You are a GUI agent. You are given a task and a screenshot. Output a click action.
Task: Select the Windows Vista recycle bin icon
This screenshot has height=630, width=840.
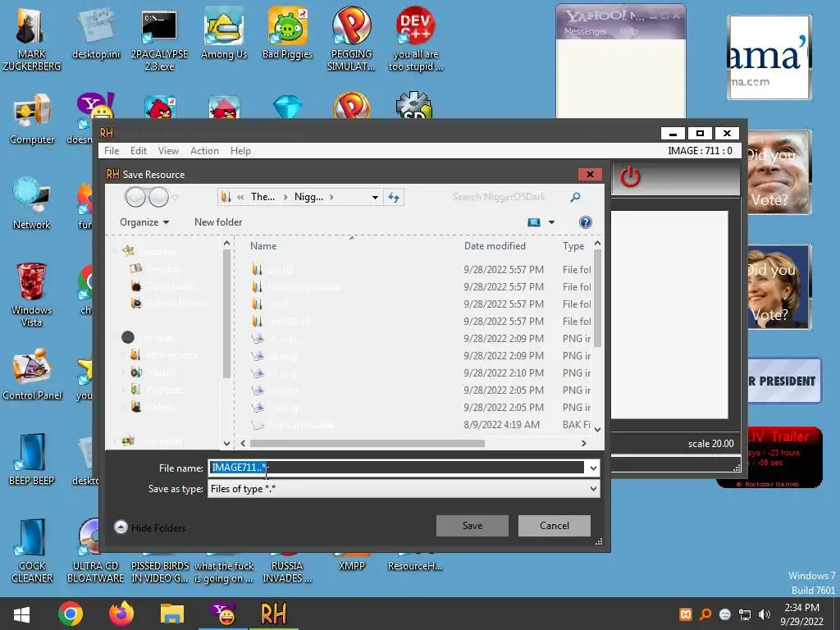tap(32, 294)
